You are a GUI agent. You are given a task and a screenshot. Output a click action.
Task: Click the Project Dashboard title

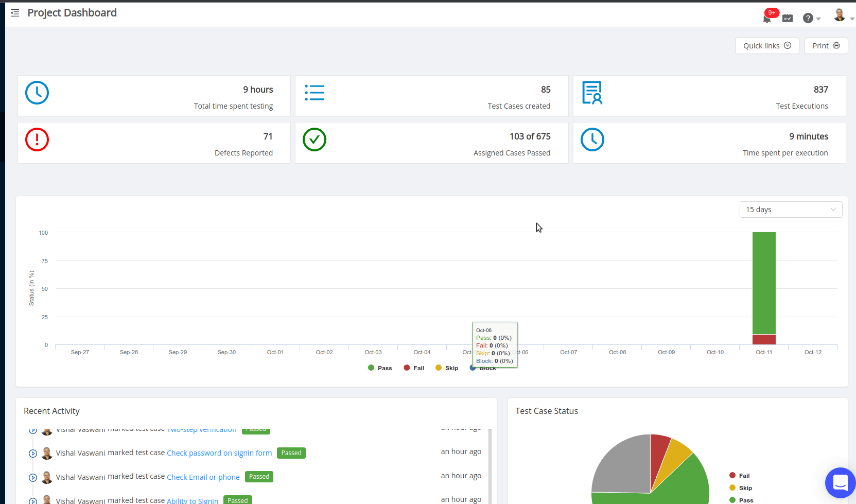[x=72, y=13]
